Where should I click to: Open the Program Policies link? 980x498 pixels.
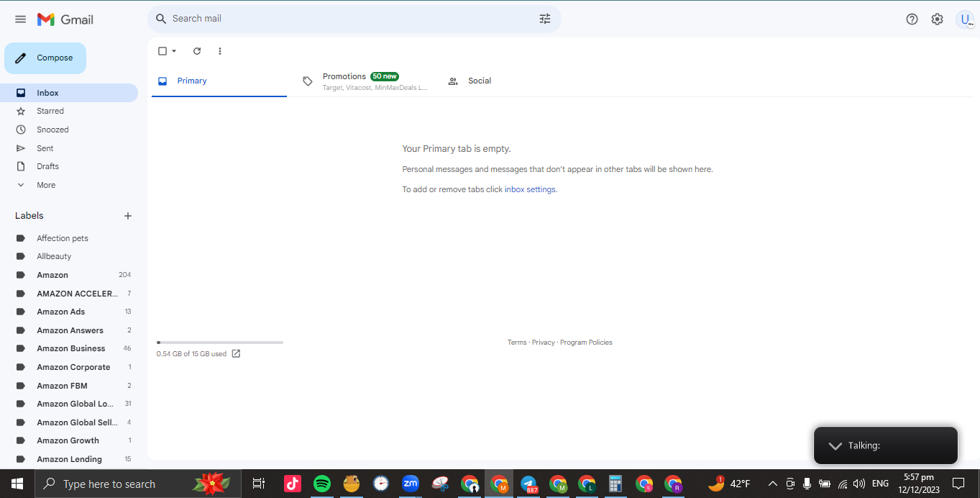tap(586, 343)
